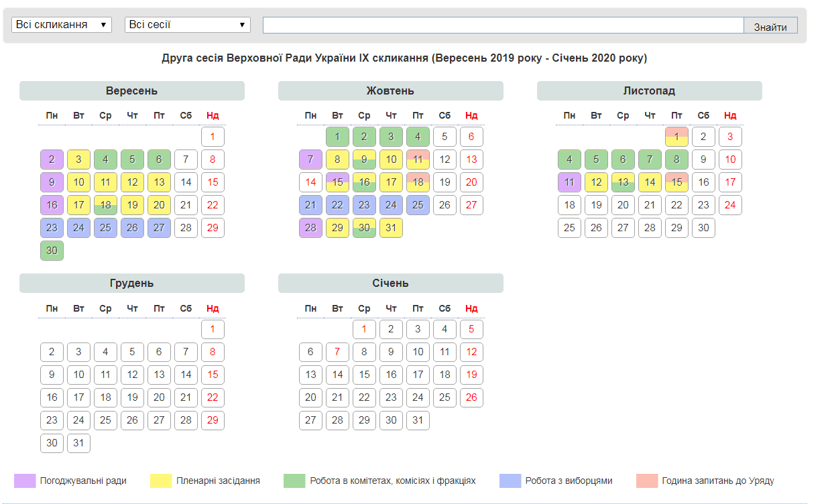The height and width of the screenshot is (504, 830).
Task: Select November 30 day cell
Action: click(703, 228)
